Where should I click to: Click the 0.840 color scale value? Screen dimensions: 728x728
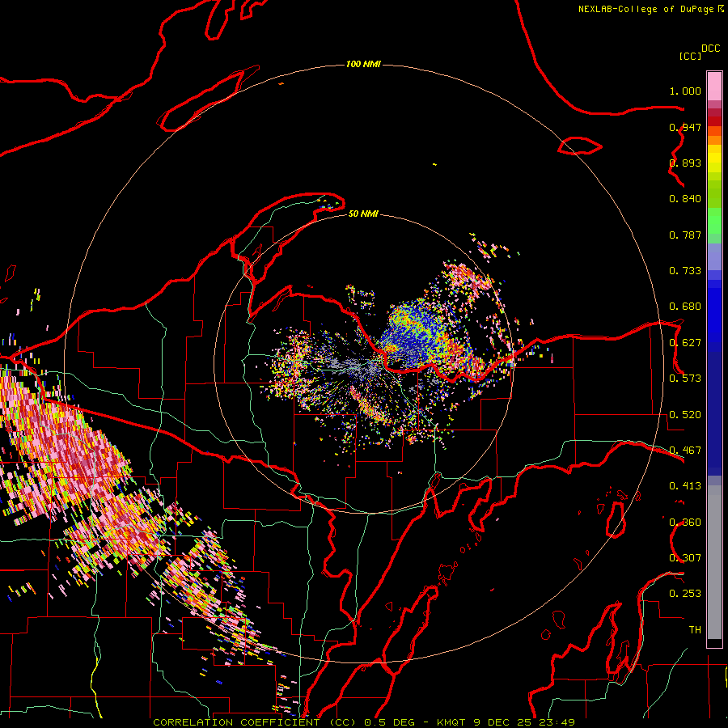(x=685, y=199)
